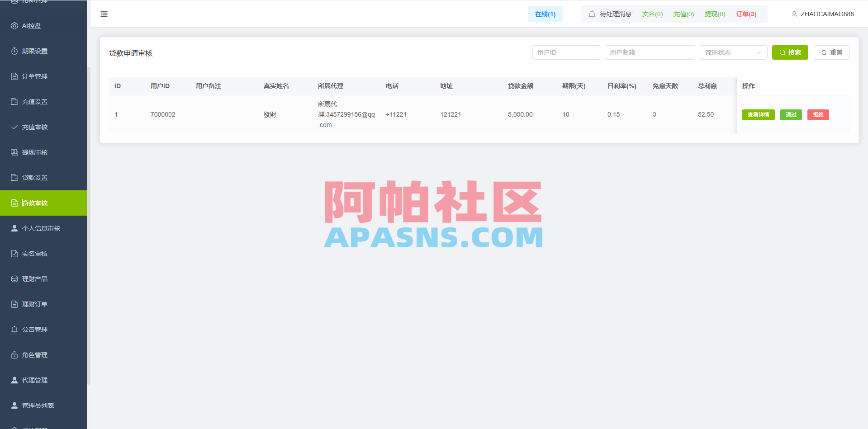Open pending 提现(0) notifications
The height and width of the screenshot is (429, 868).
pyautogui.click(x=715, y=14)
